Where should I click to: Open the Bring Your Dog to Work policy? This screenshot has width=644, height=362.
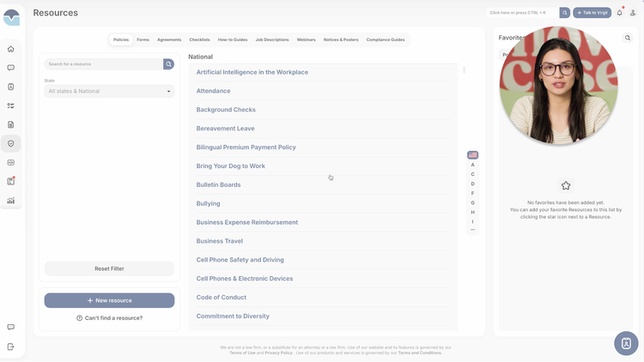pyautogui.click(x=230, y=166)
